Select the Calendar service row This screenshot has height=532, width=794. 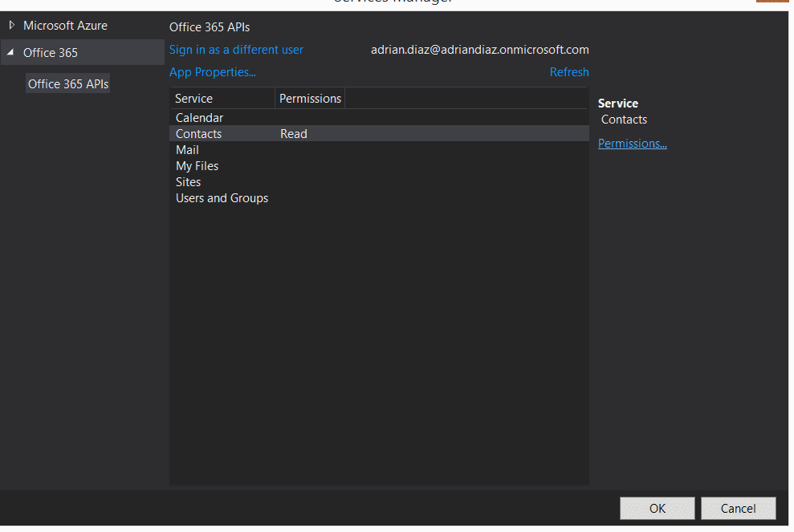point(379,117)
